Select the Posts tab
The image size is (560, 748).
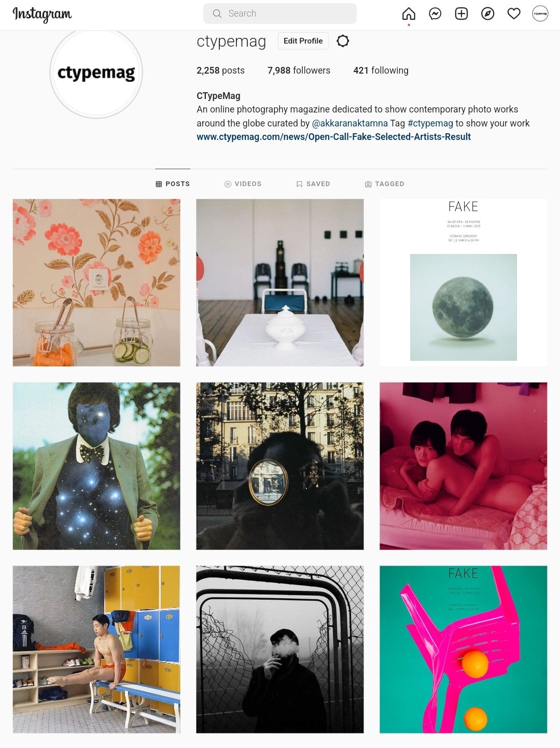173,184
